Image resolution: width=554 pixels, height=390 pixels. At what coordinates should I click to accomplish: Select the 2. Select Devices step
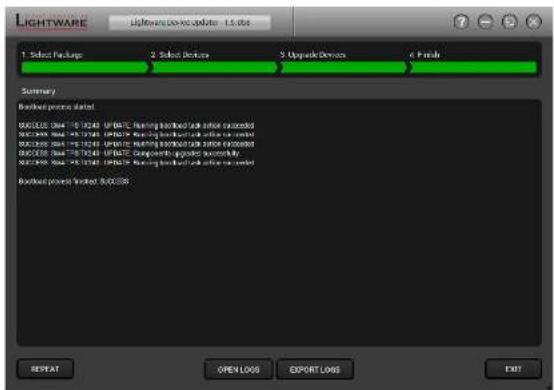pyautogui.click(x=180, y=55)
